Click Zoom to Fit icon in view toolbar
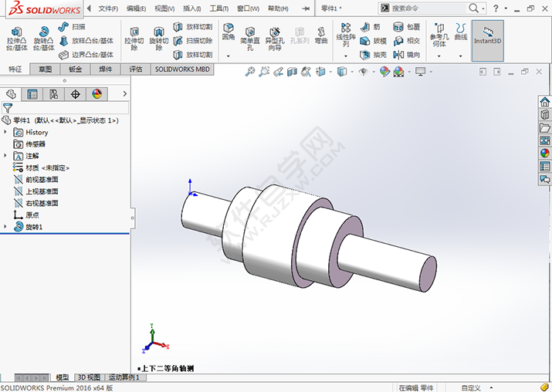The image size is (552, 392). [x=250, y=72]
